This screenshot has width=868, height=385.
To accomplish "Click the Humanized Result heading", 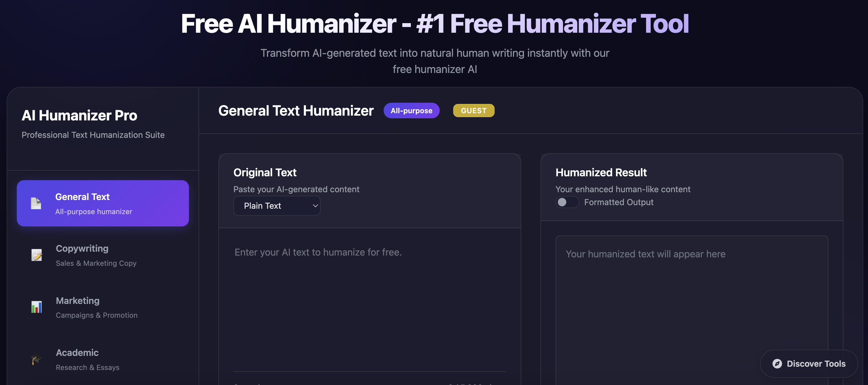I will coord(601,172).
